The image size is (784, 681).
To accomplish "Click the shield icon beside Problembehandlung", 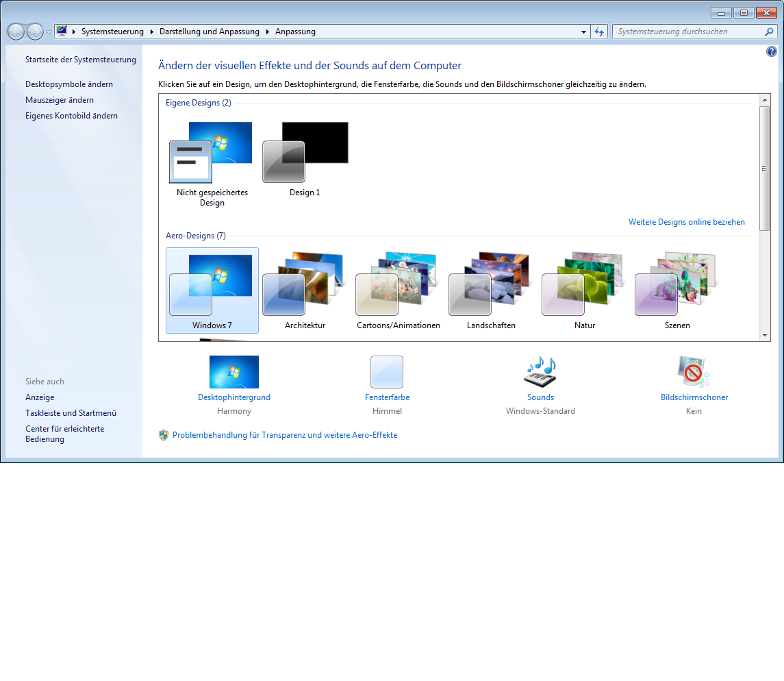I will click(164, 435).
